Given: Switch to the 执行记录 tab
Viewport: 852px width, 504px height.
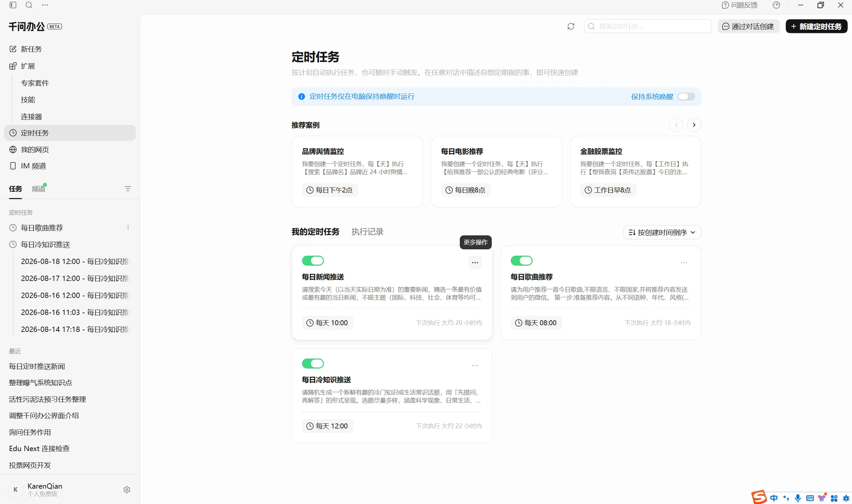Looking at the screenshot, I should 368,232.
